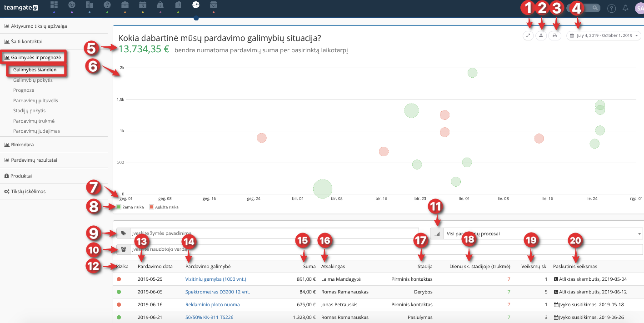Toggle the Žema rizika legend series
The width and height of the screenshot is (644, 323).
pos(130,207)
